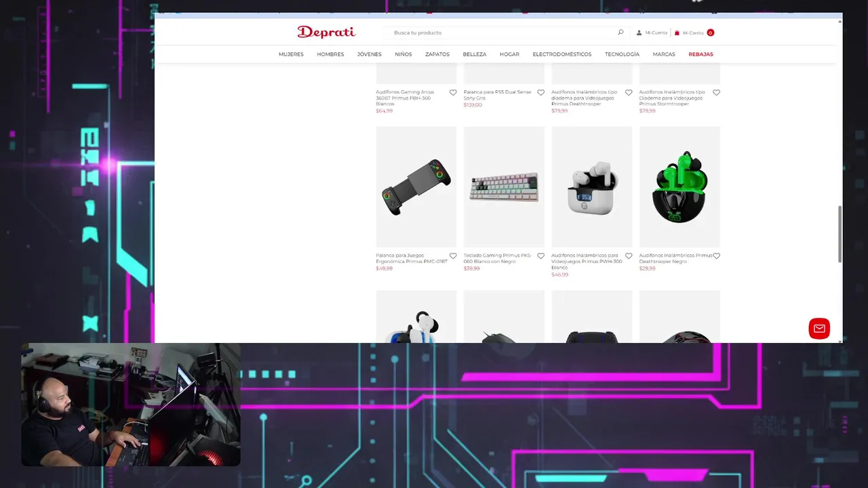The height and width of the screenshot is (488, 868).
Task: Open the Palanca Ergonómica PMC-01BT controller image
Action: [416, 187]
